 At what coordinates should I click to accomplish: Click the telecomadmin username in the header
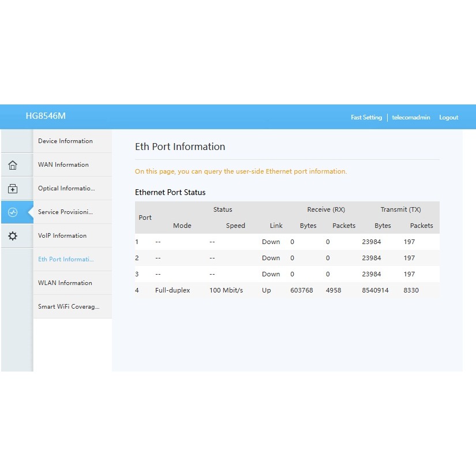tap(411, 117)
